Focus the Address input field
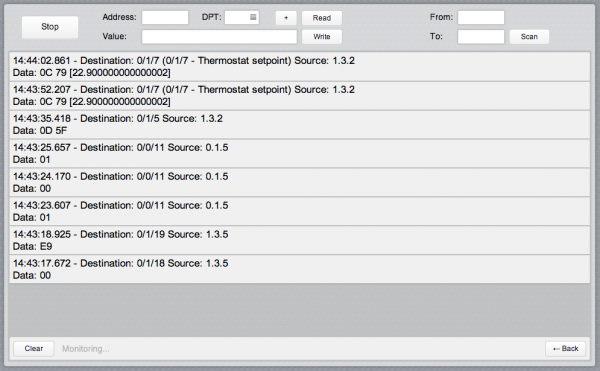Image resolution: width=600 pixels, height=371 pixels. [x=165, y=18]
